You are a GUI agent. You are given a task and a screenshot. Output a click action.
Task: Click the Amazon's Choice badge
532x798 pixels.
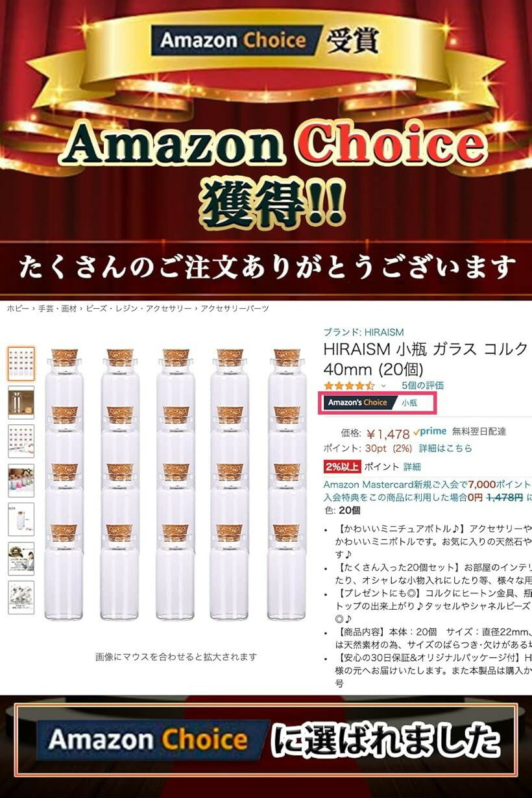(359, 403)
